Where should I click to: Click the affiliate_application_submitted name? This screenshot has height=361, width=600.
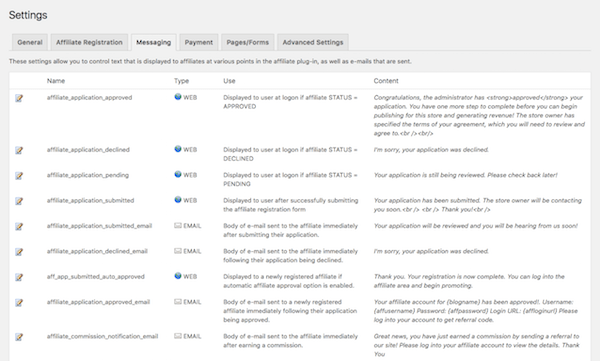click(x=91, y=200)
